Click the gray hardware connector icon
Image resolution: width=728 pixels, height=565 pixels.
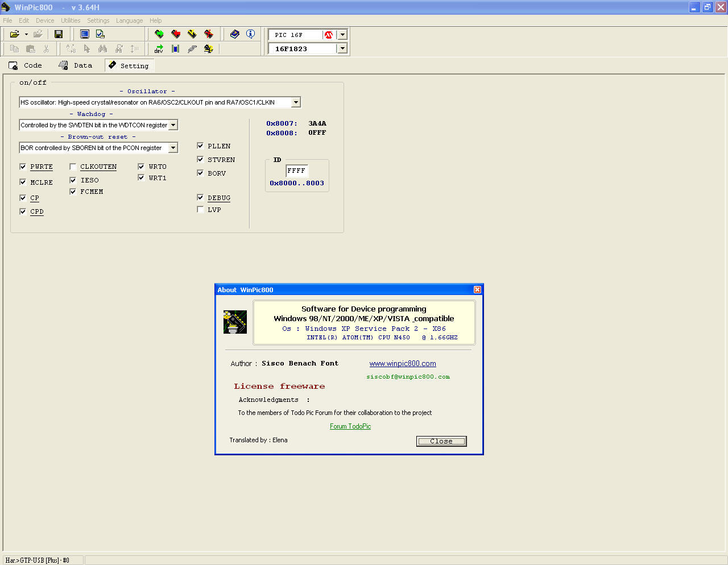click(192, 49)
